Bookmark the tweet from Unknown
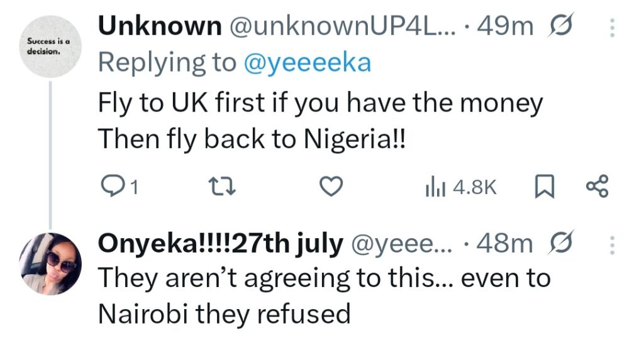Image resolution: width=644 pixels, height=343 pixels. click(541, 187)
